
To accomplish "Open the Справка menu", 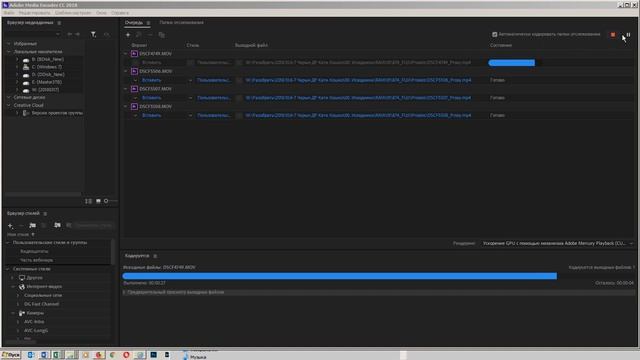I will 120,13.
